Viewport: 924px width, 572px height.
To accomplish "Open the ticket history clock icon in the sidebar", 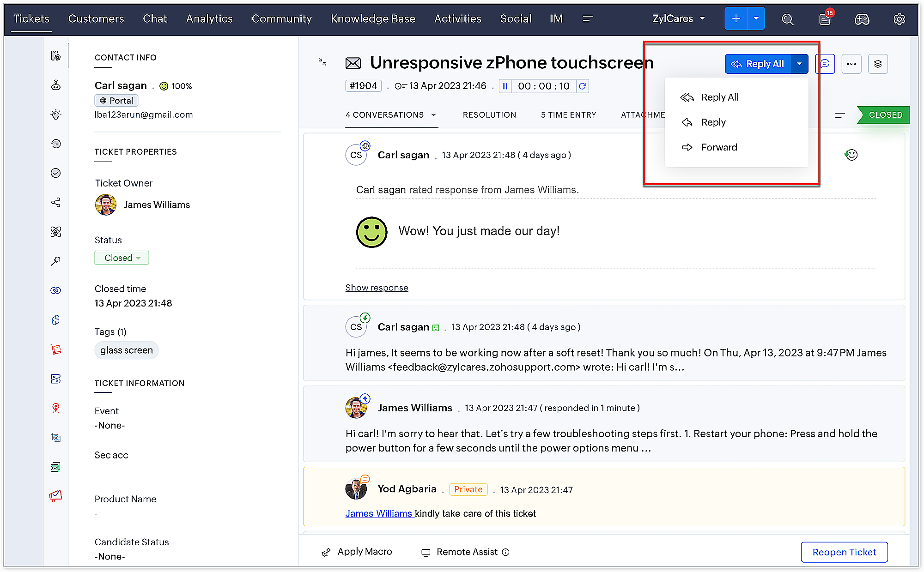I will click(56, 144).
